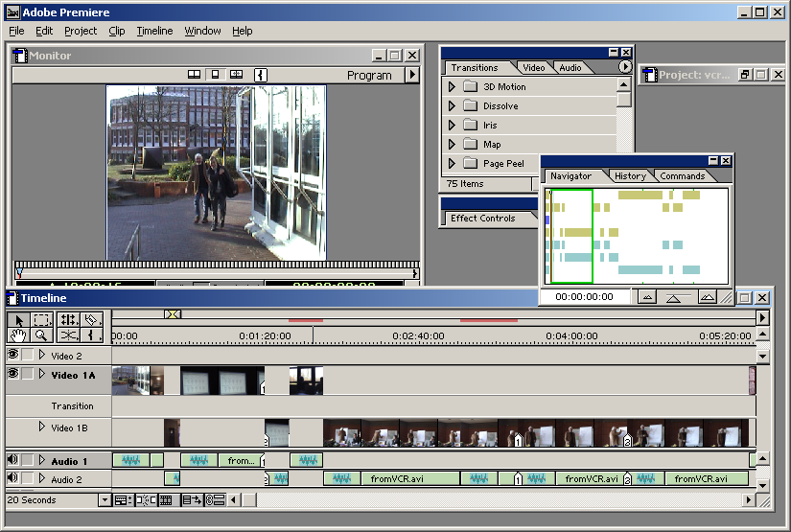Switch Monitor to Dual View
Image resolution: width=791 pixels, height=532 pixels.
tap(195, 75)
